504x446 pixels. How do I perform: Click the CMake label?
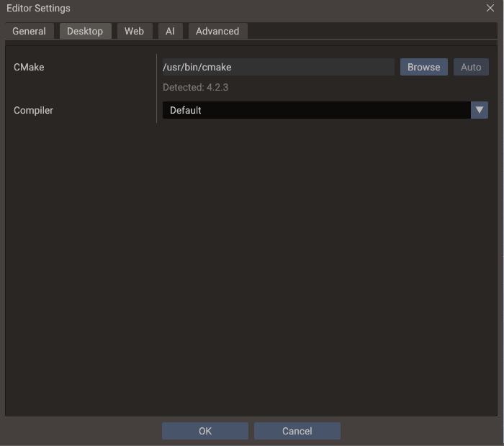29,67
